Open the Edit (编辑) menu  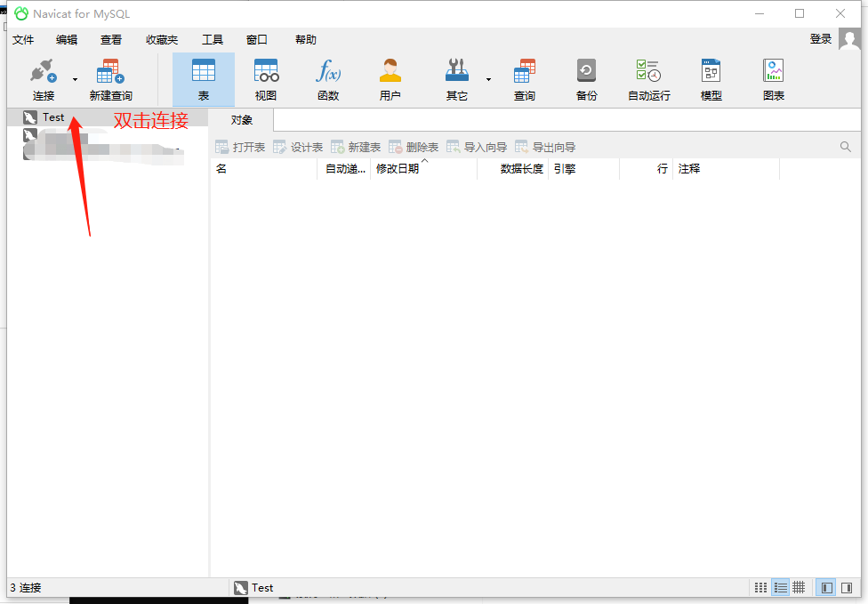pyautogui.click(x=67, y=40)
